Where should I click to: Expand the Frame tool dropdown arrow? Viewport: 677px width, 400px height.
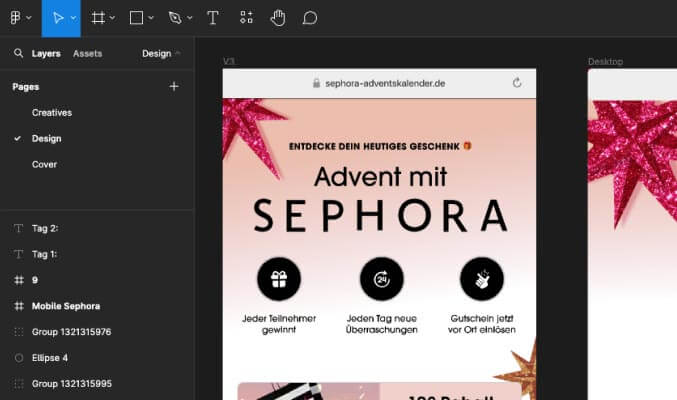[112, 18]
